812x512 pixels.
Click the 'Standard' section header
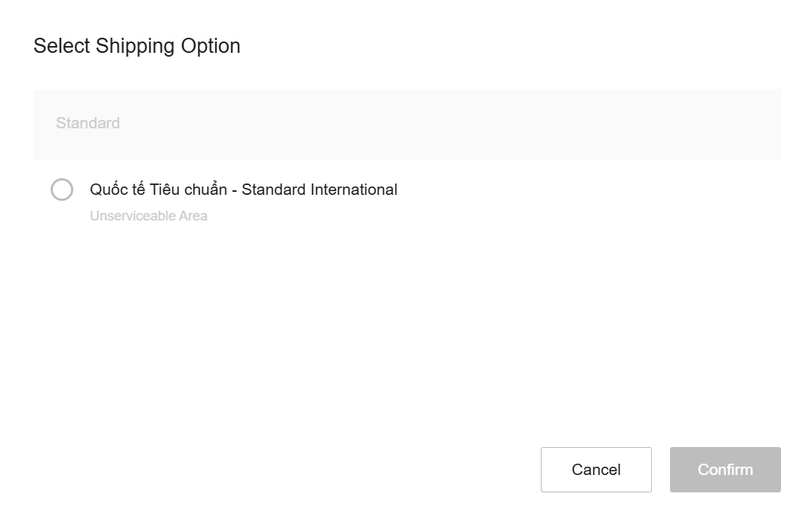pyautogui.click(x=88, y=123)
